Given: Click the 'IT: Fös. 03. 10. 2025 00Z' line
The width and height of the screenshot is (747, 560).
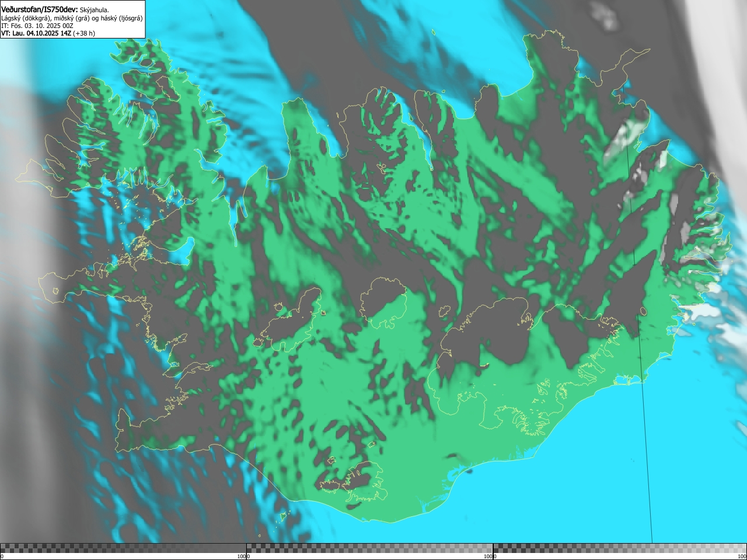Looking at the screenshot, I should coord(37,26).
